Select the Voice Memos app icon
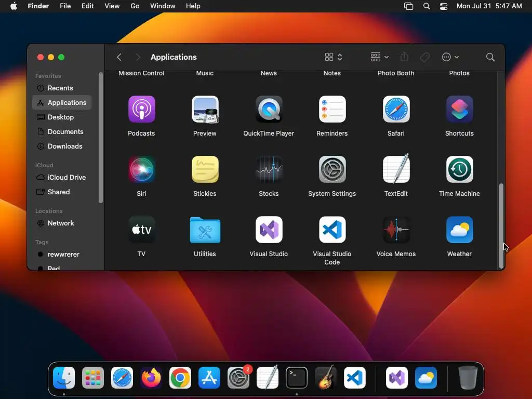Image resolution: width=532 pixels, height=399 pixels. tap(396, 230)
